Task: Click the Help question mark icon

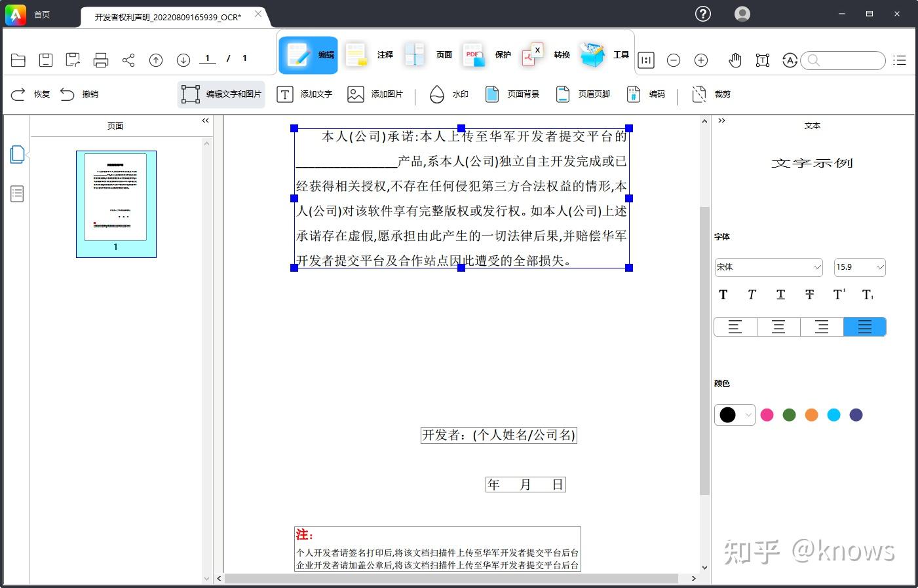Action: (x=703, y=14)
